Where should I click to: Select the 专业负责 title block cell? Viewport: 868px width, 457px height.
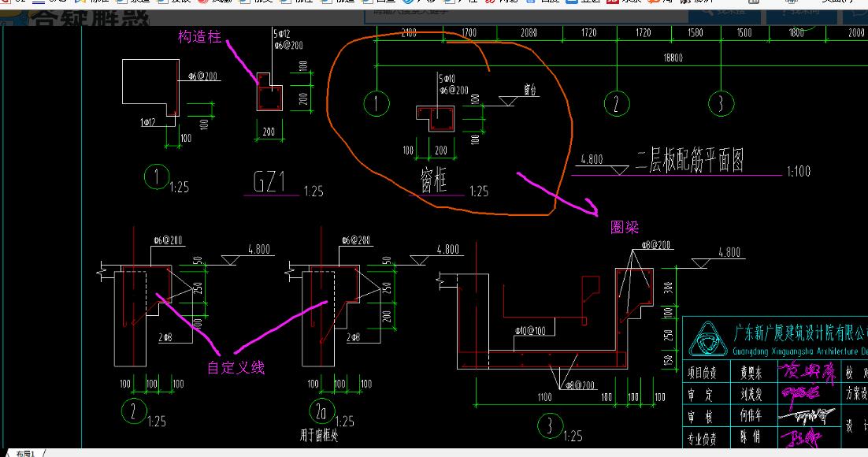coord(702,439)
